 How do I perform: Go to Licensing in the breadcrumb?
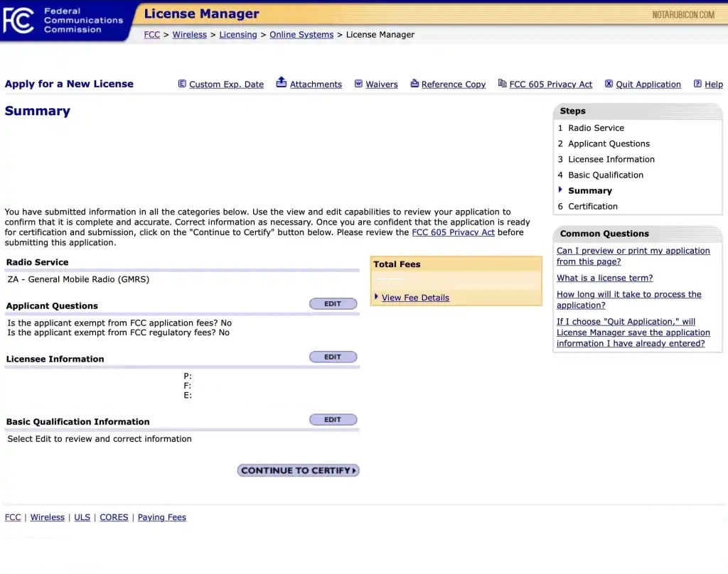tap(237, 35)
